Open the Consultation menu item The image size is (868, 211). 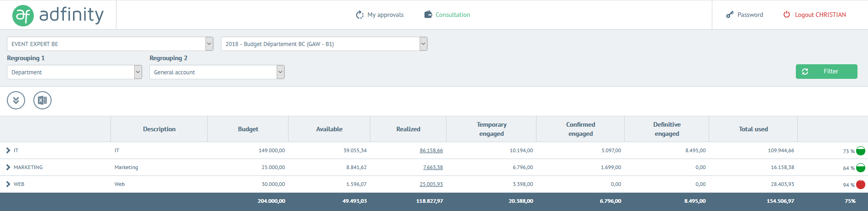[452, 15]
